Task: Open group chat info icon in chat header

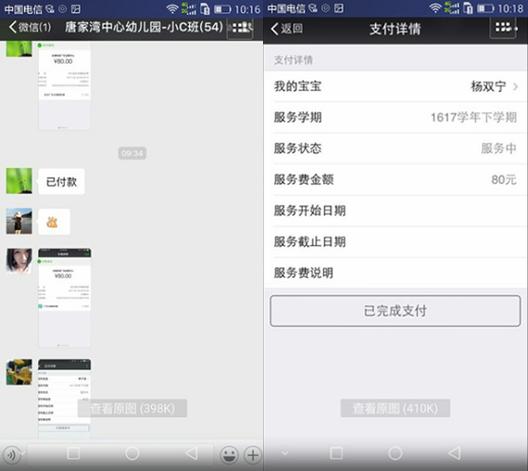Action: click(241, 27)
